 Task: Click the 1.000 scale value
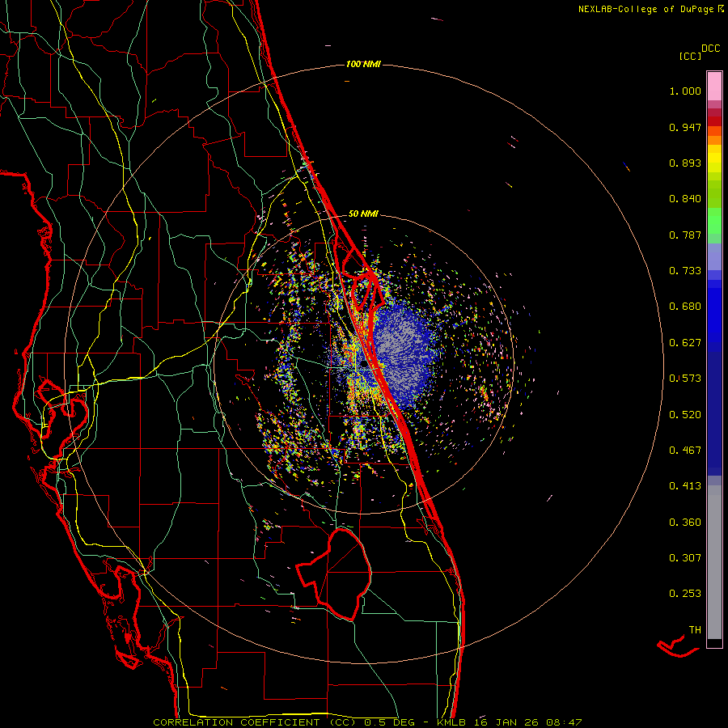click(x=685, y=91)
